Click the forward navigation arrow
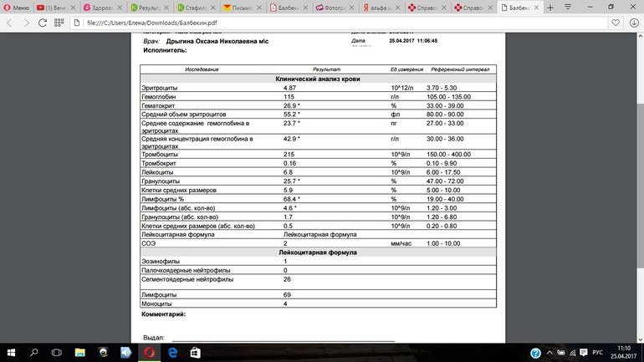The height and width of the screenshot is (362, 644). 28,23
